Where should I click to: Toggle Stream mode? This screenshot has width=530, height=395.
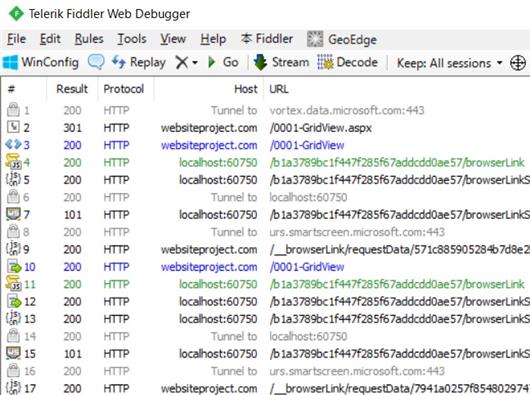coord(281,62)
